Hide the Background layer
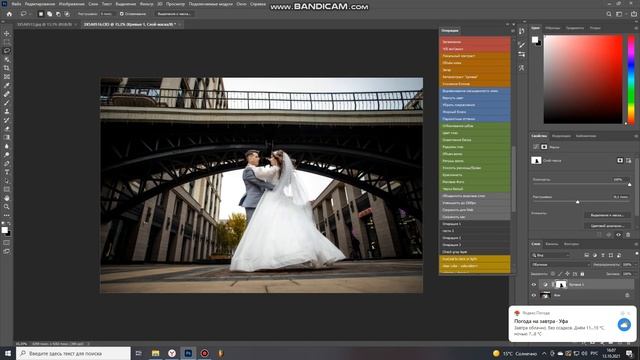Screen dimensions: 640x360 pos(533,295)
